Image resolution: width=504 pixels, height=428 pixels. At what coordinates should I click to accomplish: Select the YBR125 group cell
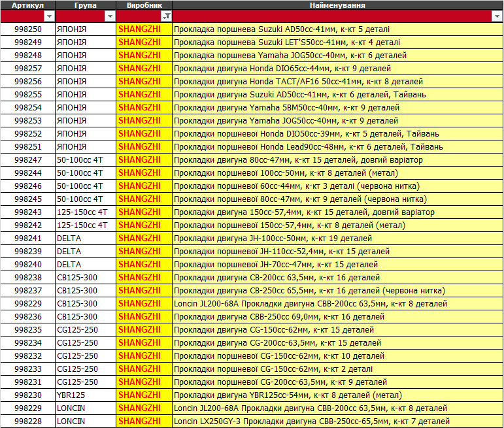click(85, 395)
